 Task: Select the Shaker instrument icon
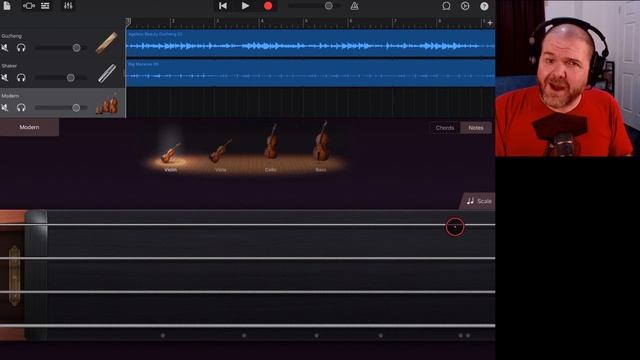(107, 73)
